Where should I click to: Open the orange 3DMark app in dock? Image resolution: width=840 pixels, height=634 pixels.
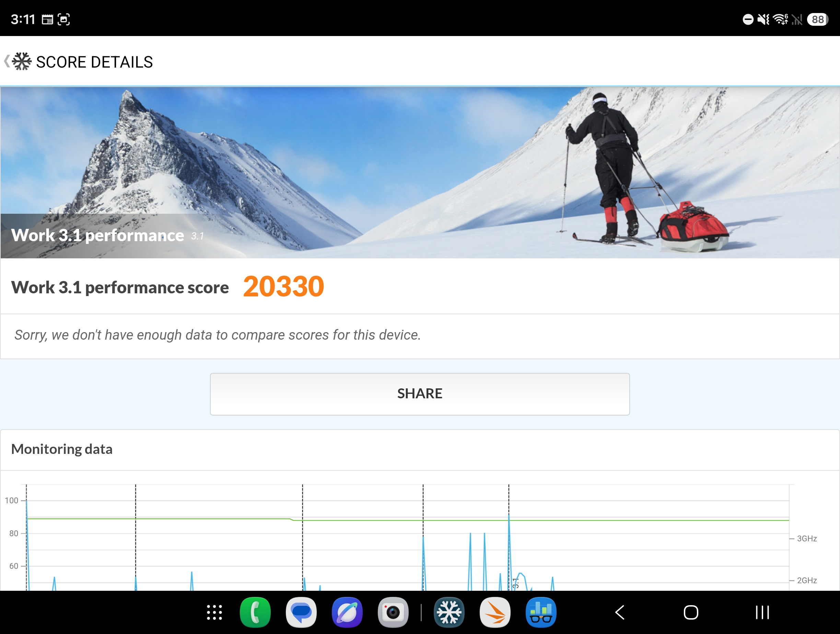495,612
